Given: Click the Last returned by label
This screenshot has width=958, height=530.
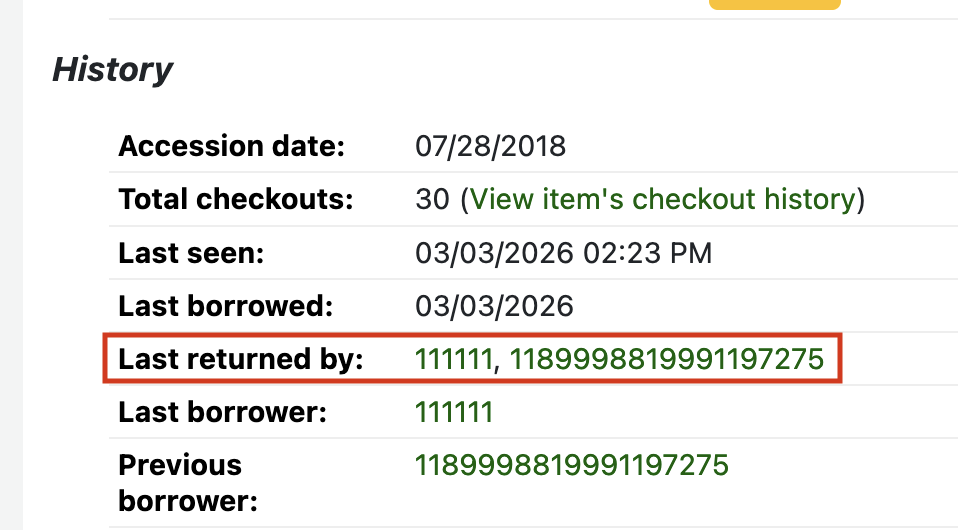Looking at the screenshot, I should (240, 359).
